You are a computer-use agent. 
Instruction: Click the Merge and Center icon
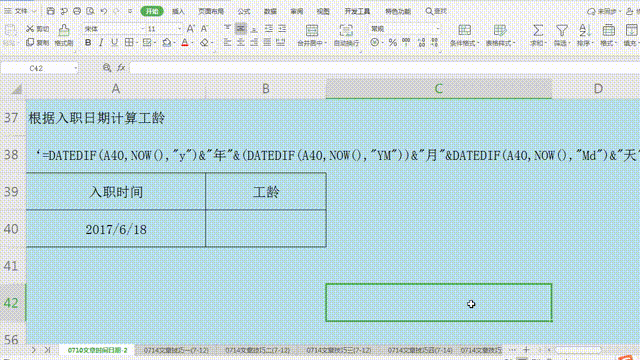pos(312,31)
